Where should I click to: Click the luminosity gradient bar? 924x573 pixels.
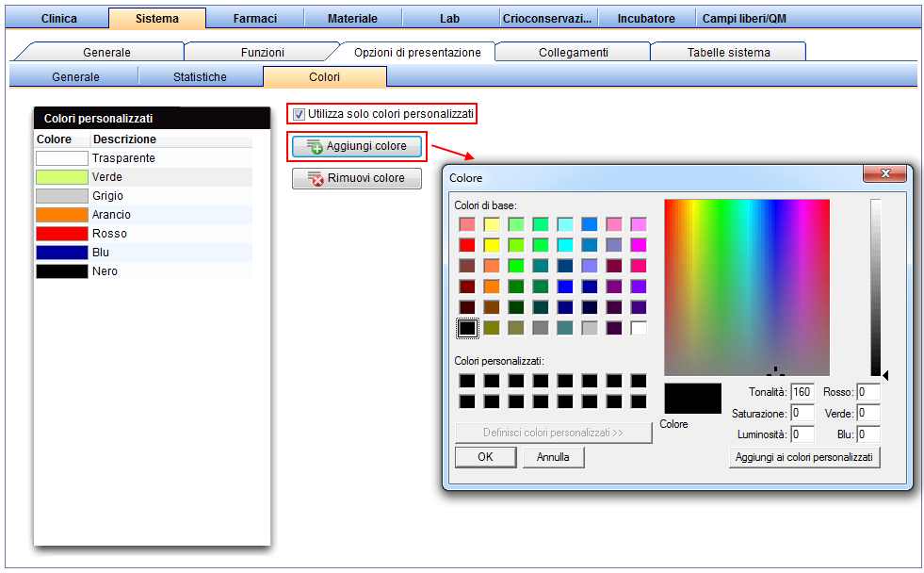876,287
